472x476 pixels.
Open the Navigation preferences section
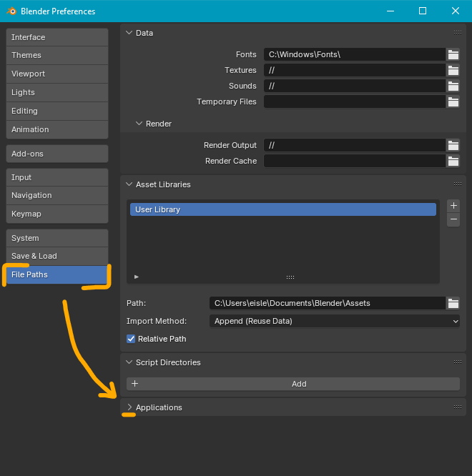[x=57, y=196]
